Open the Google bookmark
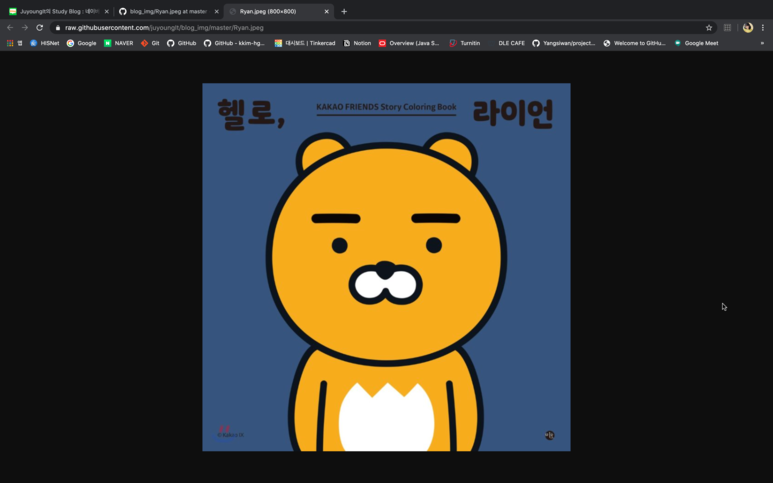Image resolution: width=773 pixels, height=483 pixels. (x=81, y=43)
